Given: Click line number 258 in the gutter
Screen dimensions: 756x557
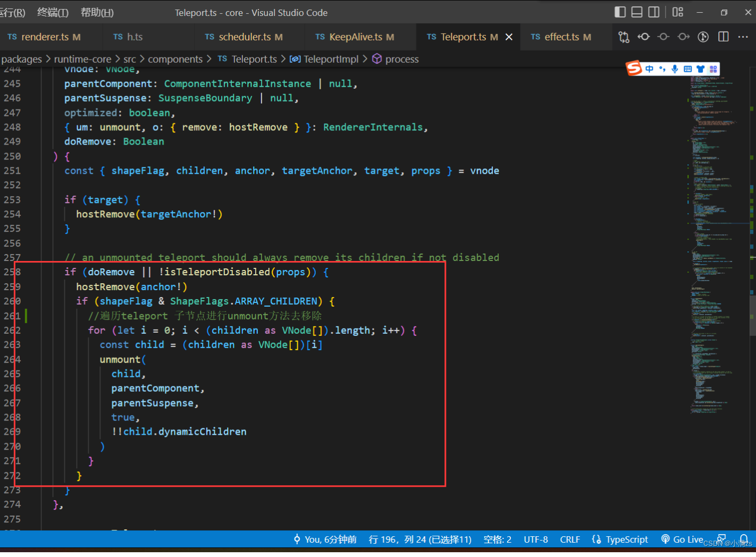Looking at the screenshot, I should 12,272.
